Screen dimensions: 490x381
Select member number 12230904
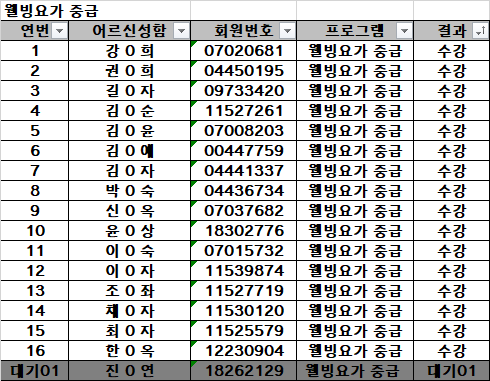tap(244, 351)
